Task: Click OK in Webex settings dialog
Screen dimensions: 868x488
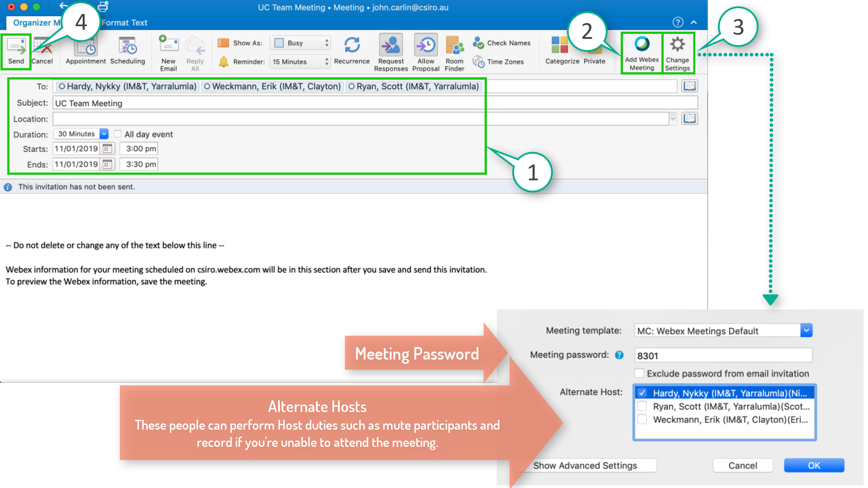Action: click(814, 465)
